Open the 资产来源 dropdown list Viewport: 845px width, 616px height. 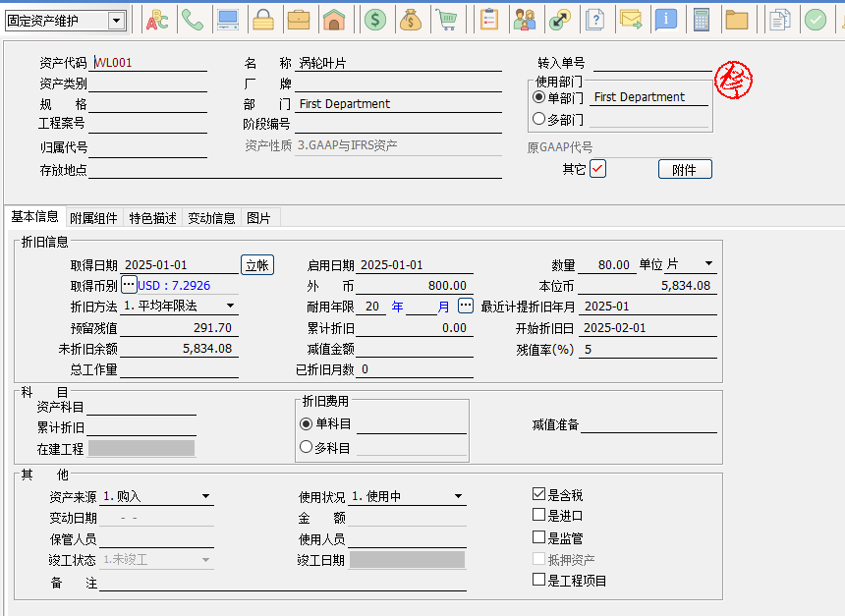tap(205, 497)
